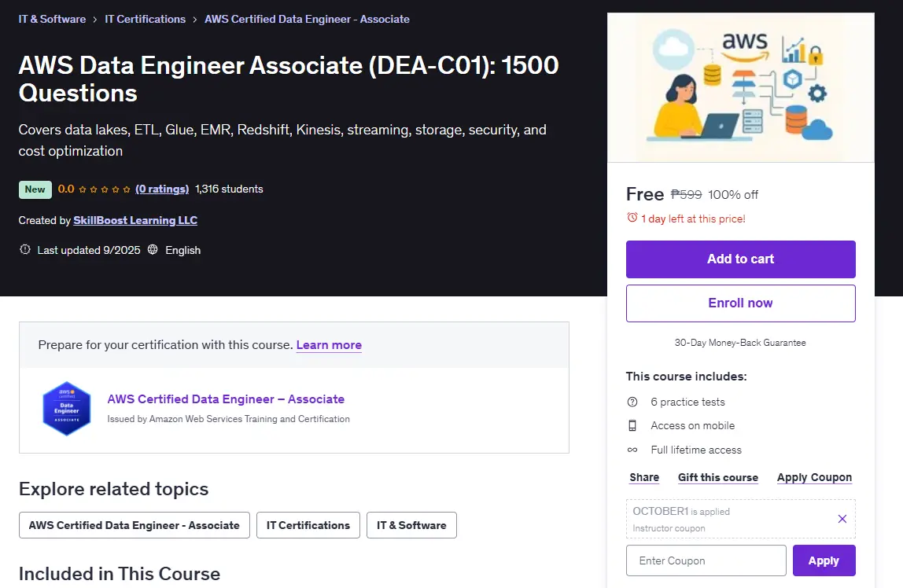Open the (0 ratings) link
Image resolution: width=903 pixels, height=588 pixels.
[x=162, y=189]
